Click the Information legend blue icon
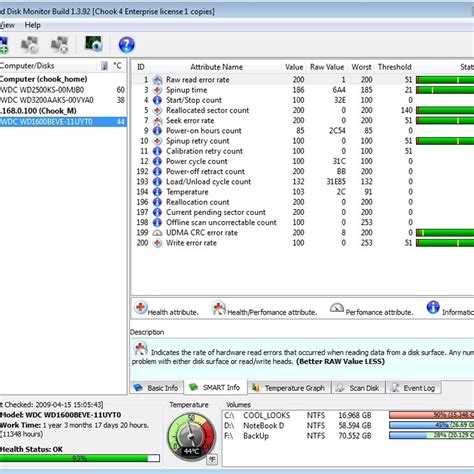The height and width of the screenshot is (474, 474). click(433, 307)
